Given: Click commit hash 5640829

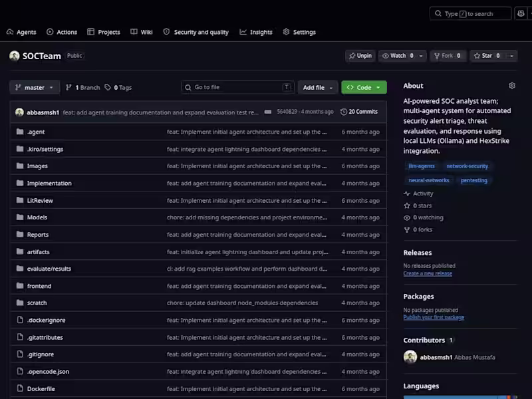Looking at the screenshot, I should [287, 112].
